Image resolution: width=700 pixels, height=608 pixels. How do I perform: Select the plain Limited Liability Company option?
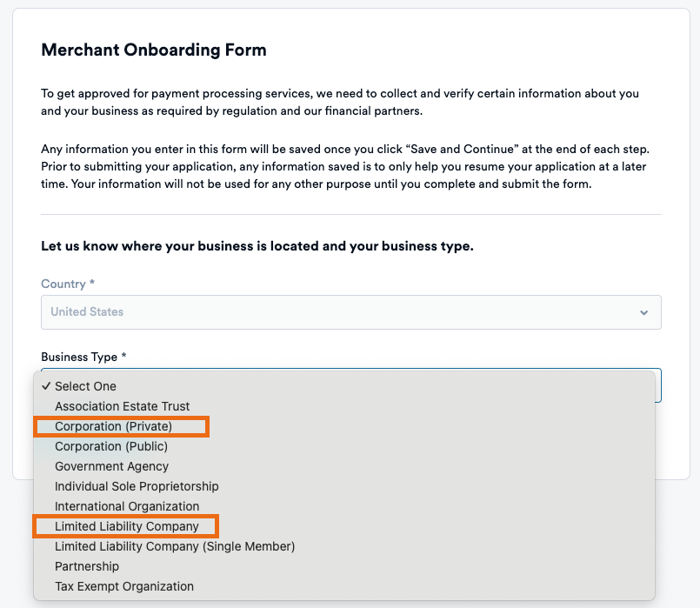[x=127, y=526]
